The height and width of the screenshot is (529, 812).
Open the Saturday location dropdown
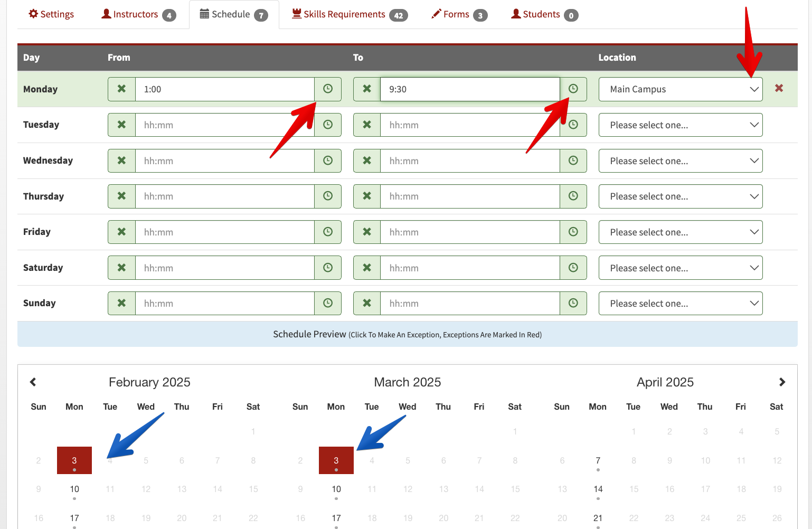click(681, 268)
